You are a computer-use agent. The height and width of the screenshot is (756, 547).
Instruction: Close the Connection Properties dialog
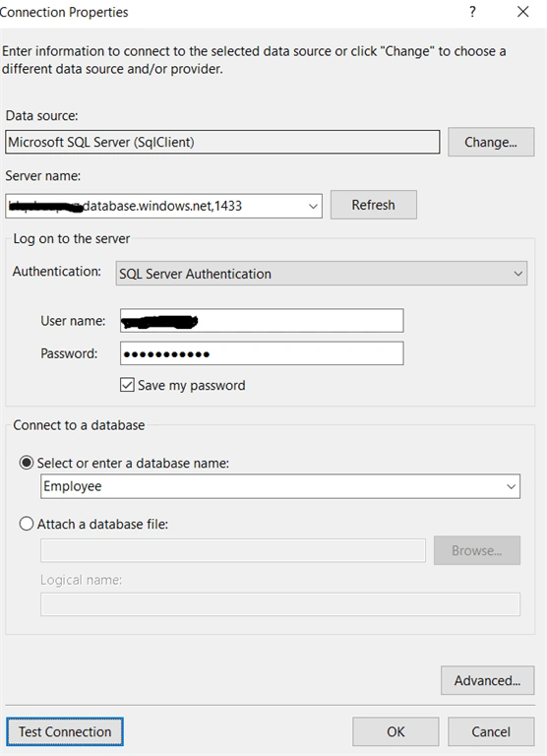(523, 12)
